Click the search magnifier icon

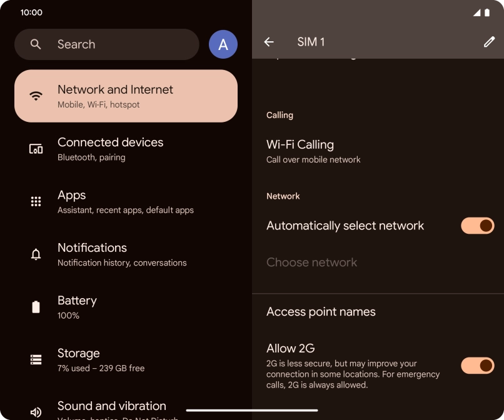pyautogui.click(x=36, y=44)
